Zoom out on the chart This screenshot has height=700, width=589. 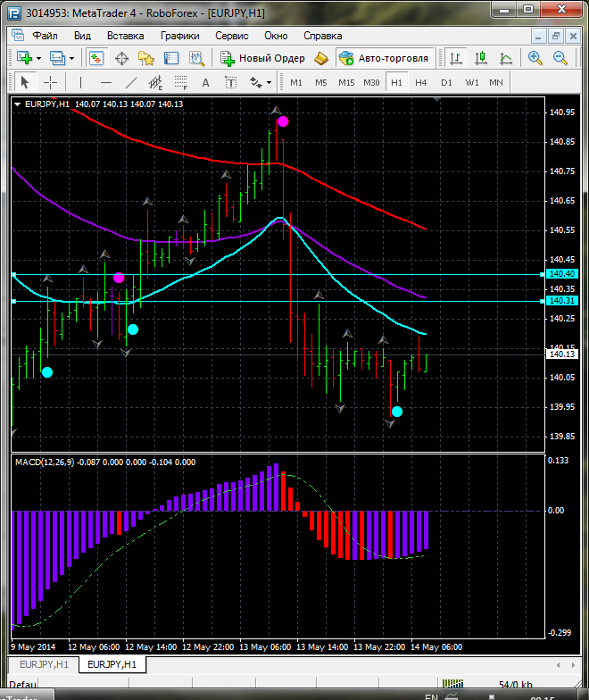560,58
